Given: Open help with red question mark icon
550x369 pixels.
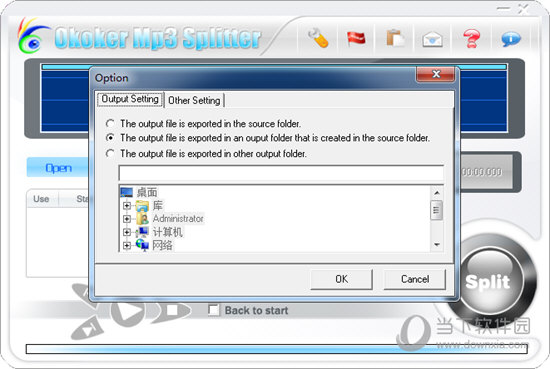Looking at the screenshot, I should (x=471, y=38).
